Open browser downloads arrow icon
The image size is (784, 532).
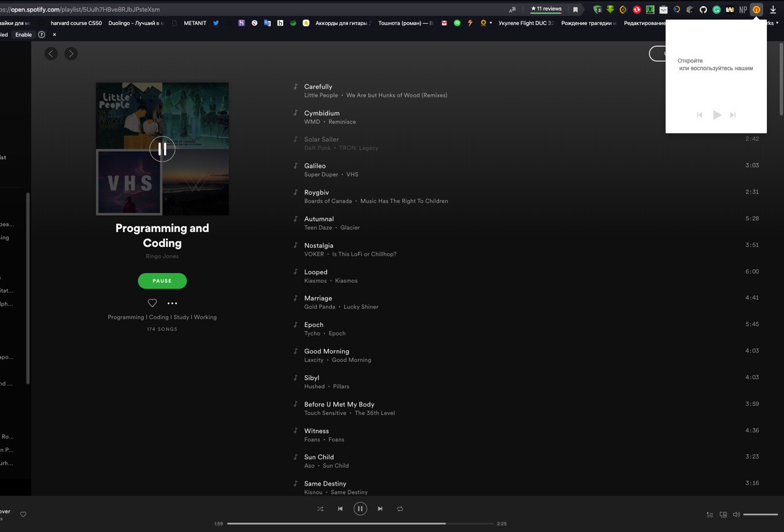coord(774,10)
